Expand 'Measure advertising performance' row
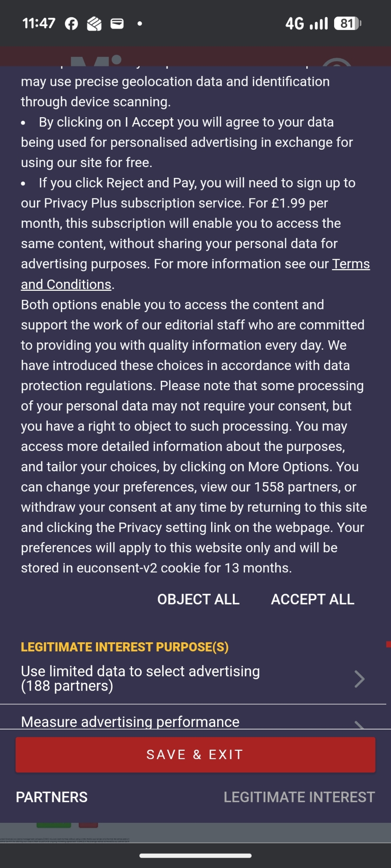Screen dimensions: 391x868 coord(130,721)
